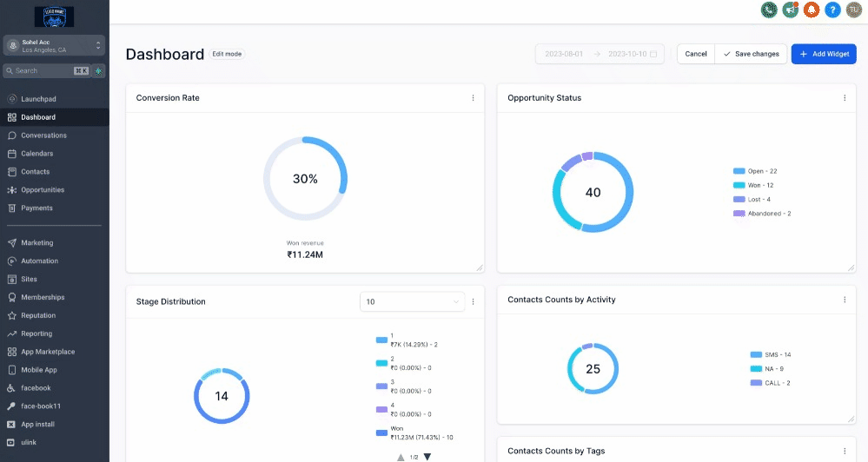Click the blue help question mark icon
This screenshot has height=462, width=868.
(832, 10)
